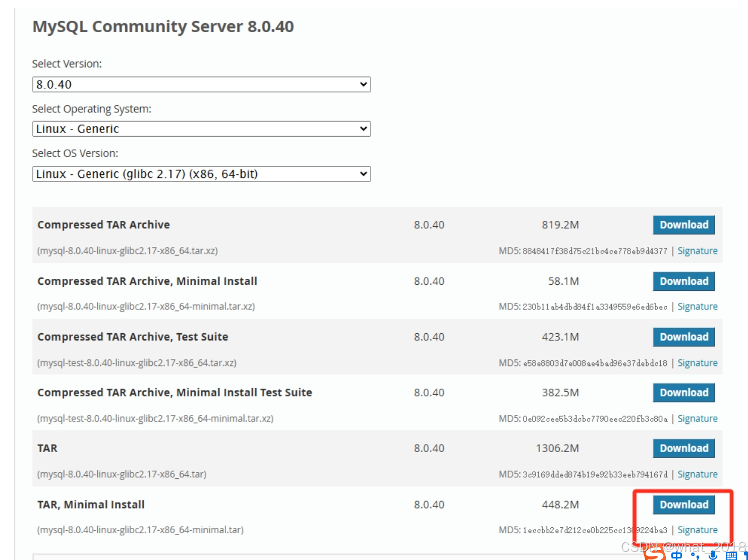Open Signature link in the TAR row
Viewport: 748px width, 560px height.
point(697,474)
